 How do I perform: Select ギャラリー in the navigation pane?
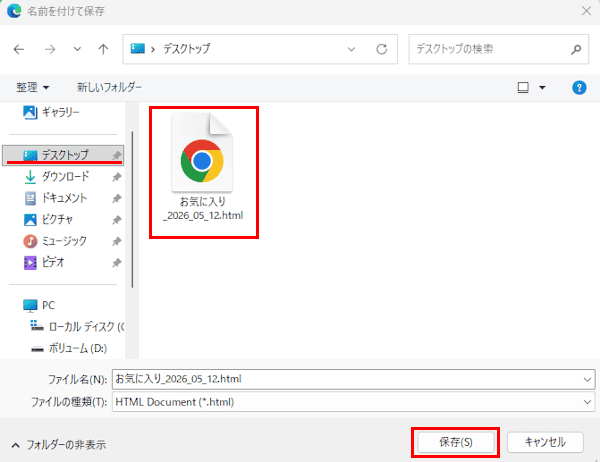(51, 112)
